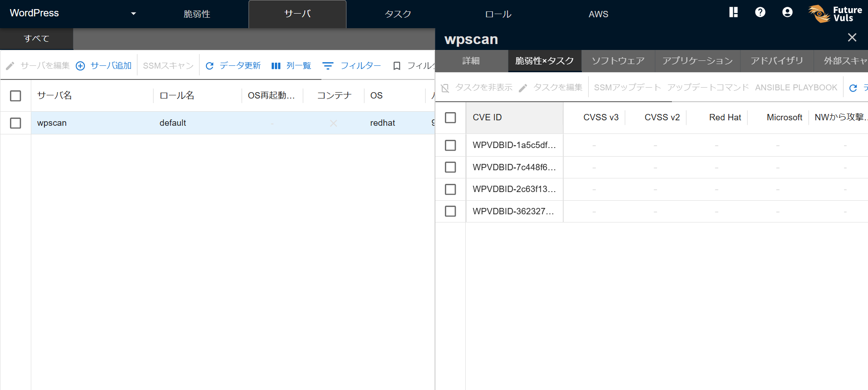Check the wpscan server row checkbox
Image resolution: width=868 pixels, height=390 pixels.
pyautogui.click(x=15, y=123)
